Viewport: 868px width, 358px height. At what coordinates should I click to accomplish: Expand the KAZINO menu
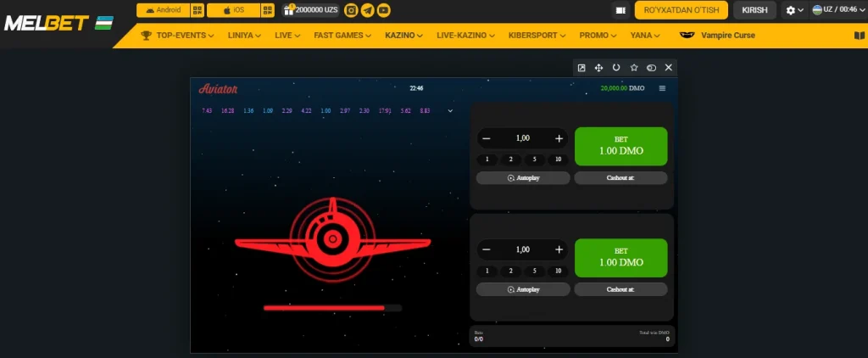[404, 36]
